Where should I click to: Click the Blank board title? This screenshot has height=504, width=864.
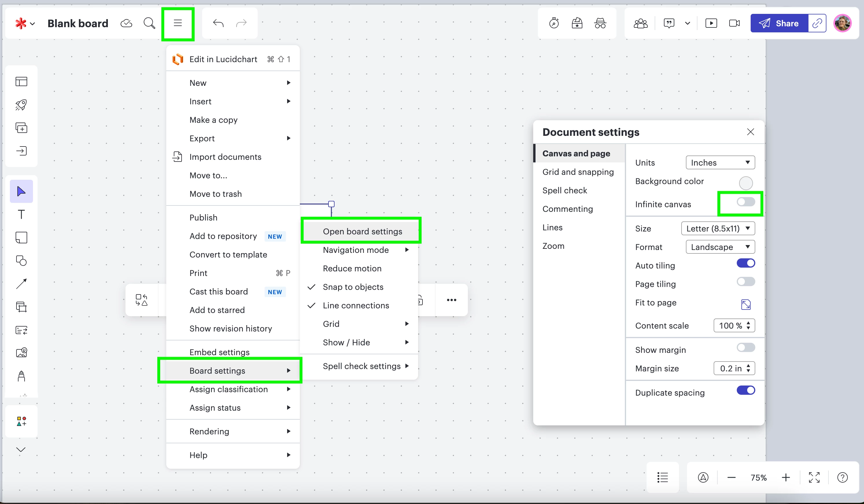(78, 23)
